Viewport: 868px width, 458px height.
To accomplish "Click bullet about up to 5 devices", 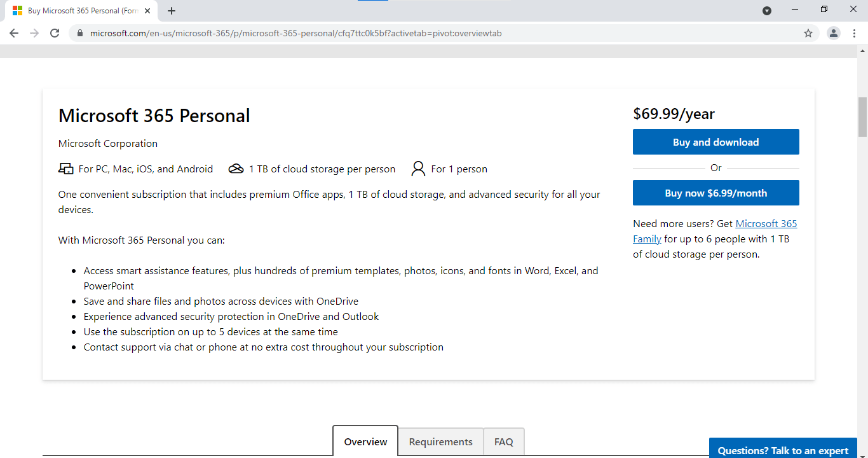I will coord(211,331).
